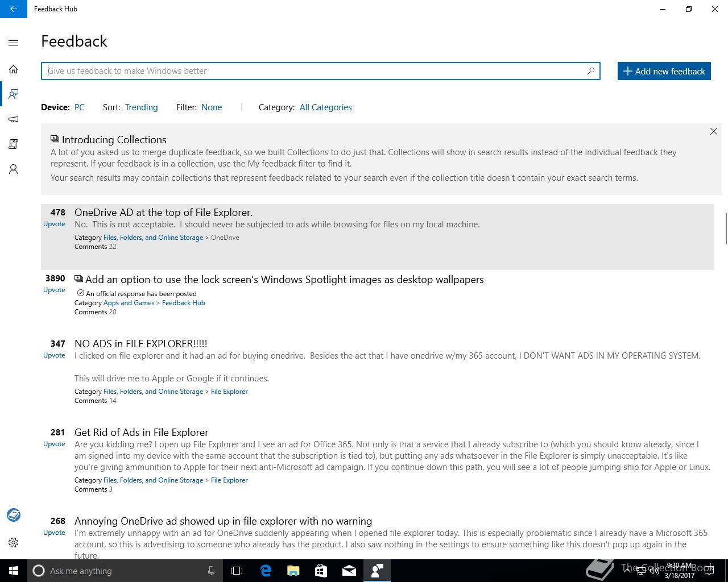728x582 pixels.
Task: Upvote NO ADS in FILE EXPLORER feedback
Action: click(54, 355)
